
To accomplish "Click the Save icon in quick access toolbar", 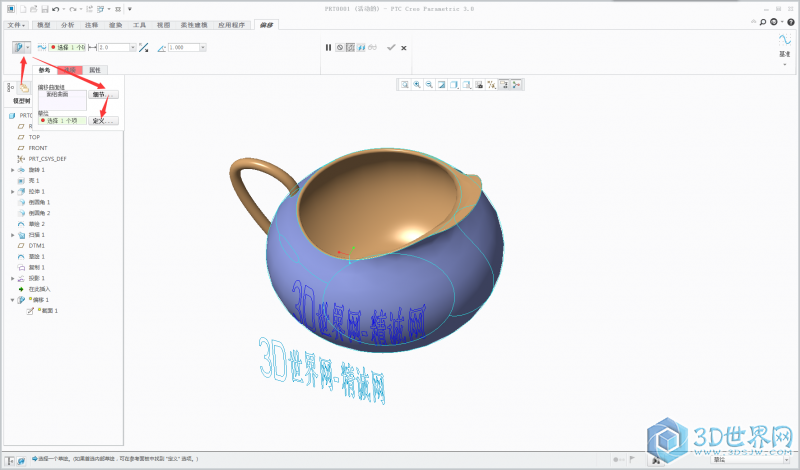I will (45, 9).
